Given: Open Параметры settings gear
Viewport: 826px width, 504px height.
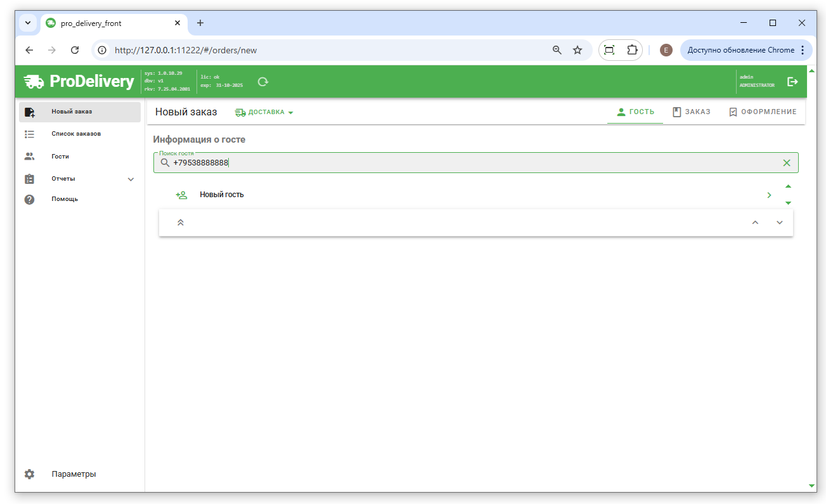Looking at the screenshot, I should tap(29, 474).
